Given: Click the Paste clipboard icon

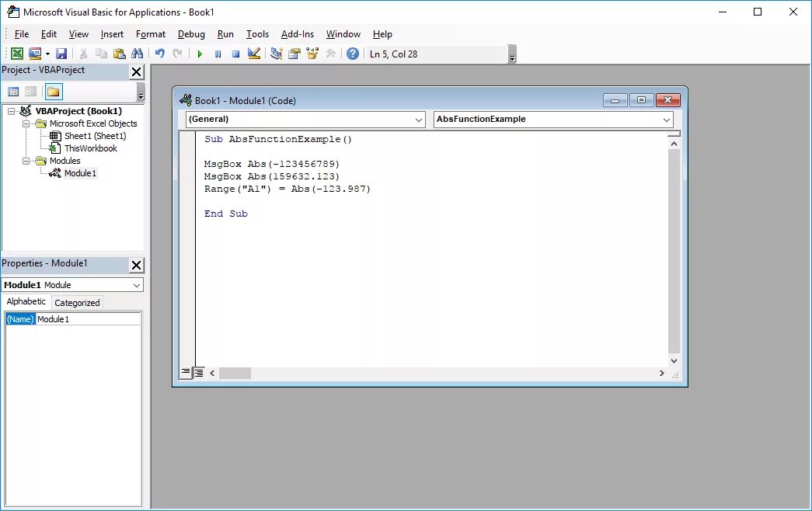Looking at the screenshot, I should click(119, 54).
